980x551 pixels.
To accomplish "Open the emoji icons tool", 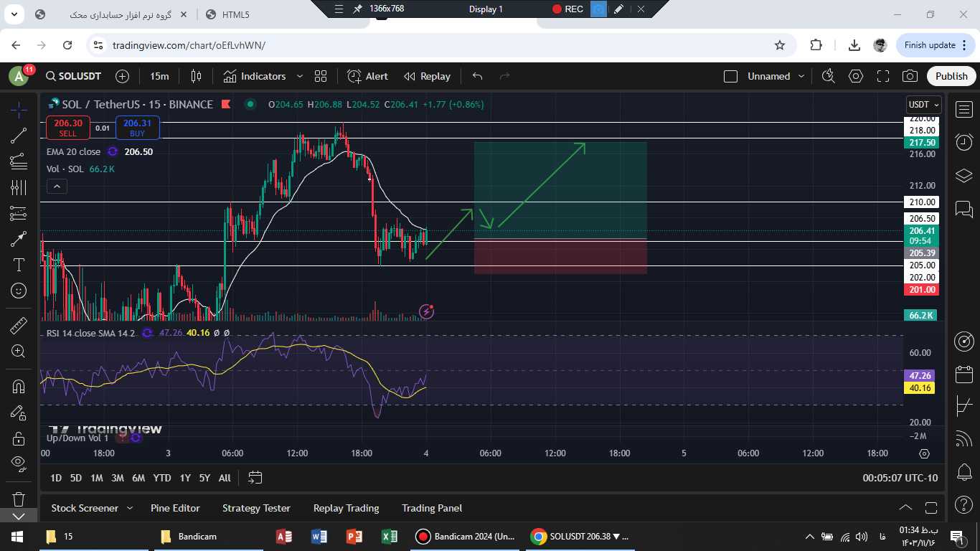I will tap(19, 291).
